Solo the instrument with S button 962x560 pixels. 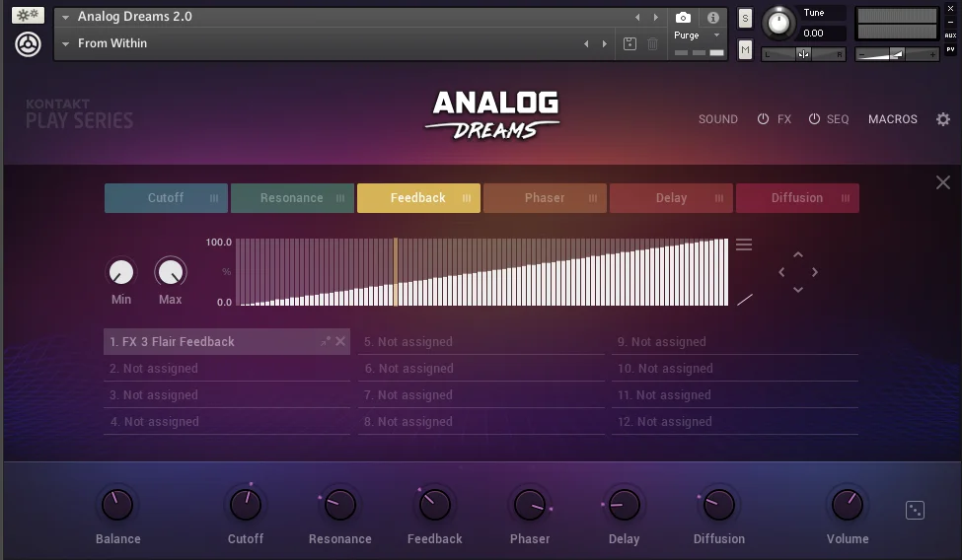click(x=745, y=18)
